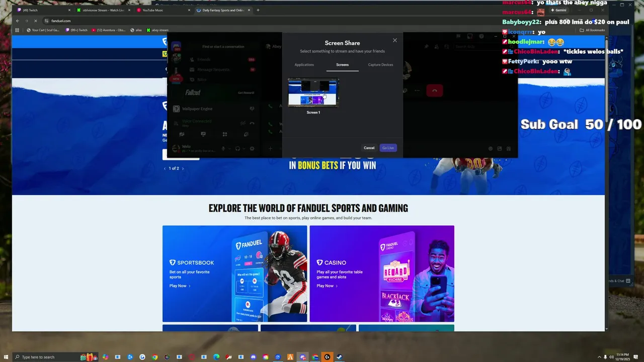Viewport: 644px width, 362px height.
Task: Close the Screen Share dialog with X
Action: pos(394,40)
